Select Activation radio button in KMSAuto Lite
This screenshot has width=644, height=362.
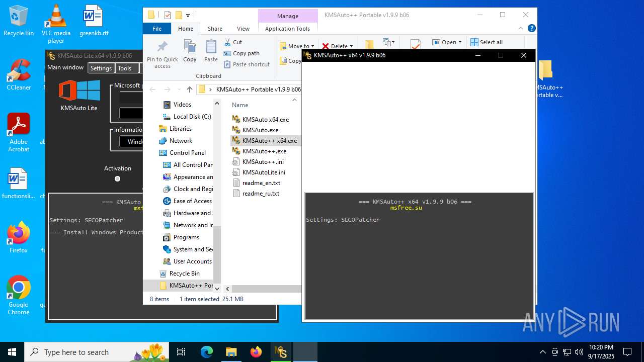(117, 178)
